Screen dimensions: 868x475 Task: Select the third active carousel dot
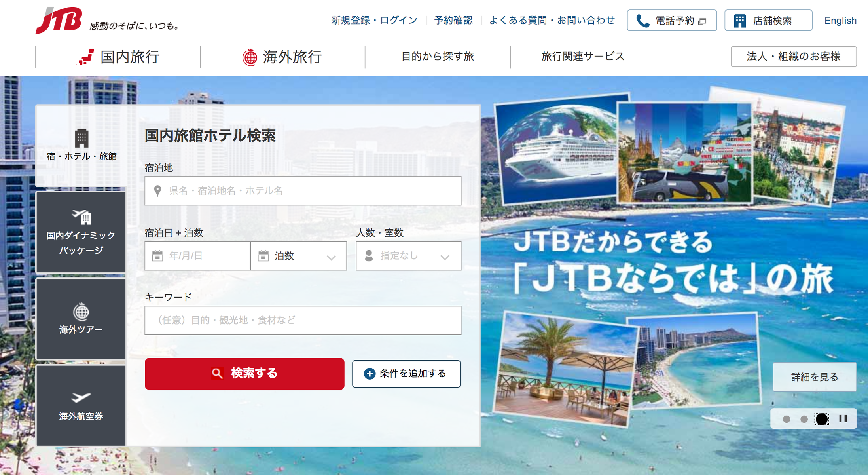[822, 419]
